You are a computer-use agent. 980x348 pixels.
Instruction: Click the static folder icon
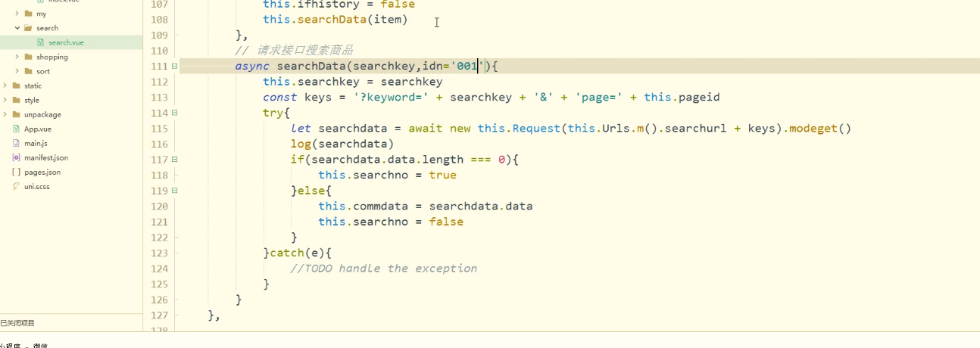pos(16,85)
